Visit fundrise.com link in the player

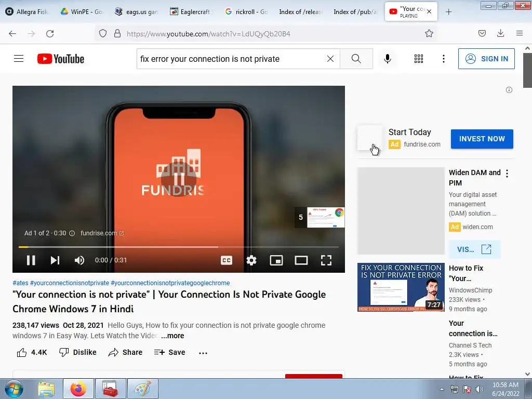(102, 233)
